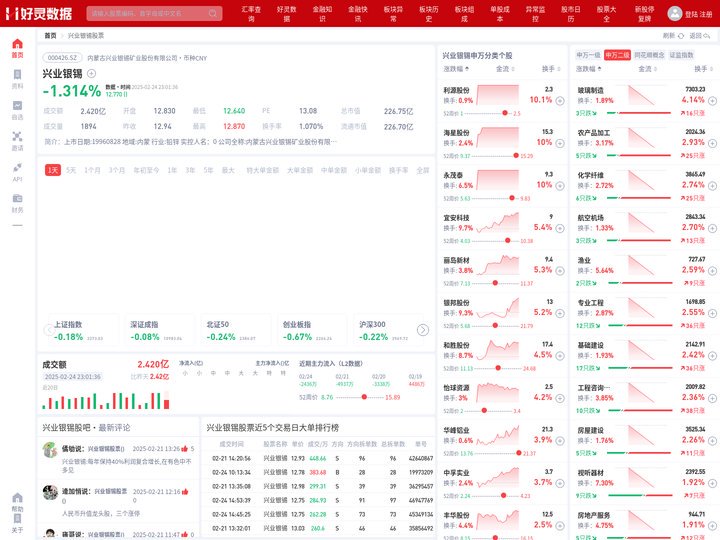The height and width of the screenshot is (540, 720).
Task: Switch to 申万一级 tab
Action: coord(588,55)
